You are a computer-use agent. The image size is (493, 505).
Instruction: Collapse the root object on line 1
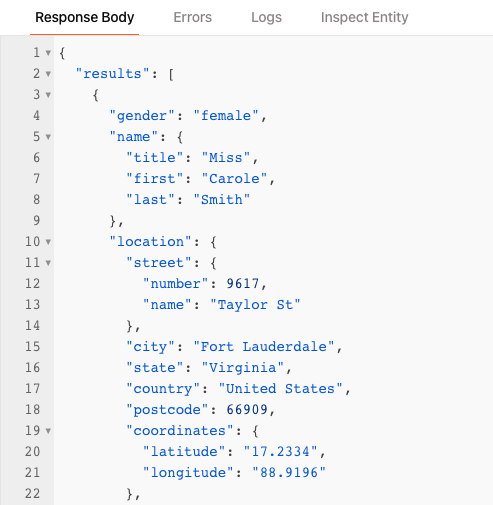pos(48,53)
